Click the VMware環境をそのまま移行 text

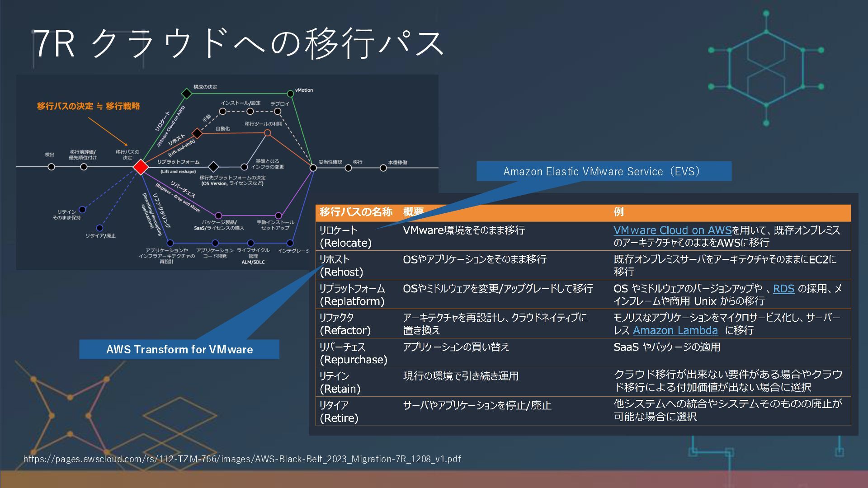coord(464,230)
